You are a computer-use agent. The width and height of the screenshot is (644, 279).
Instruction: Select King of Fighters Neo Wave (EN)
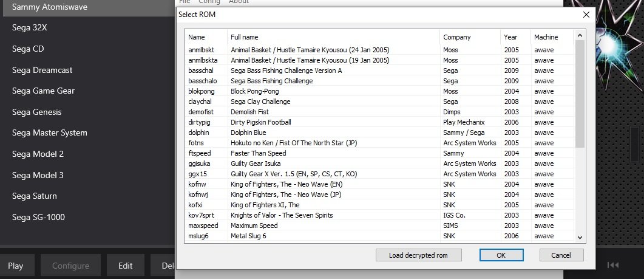379,184
